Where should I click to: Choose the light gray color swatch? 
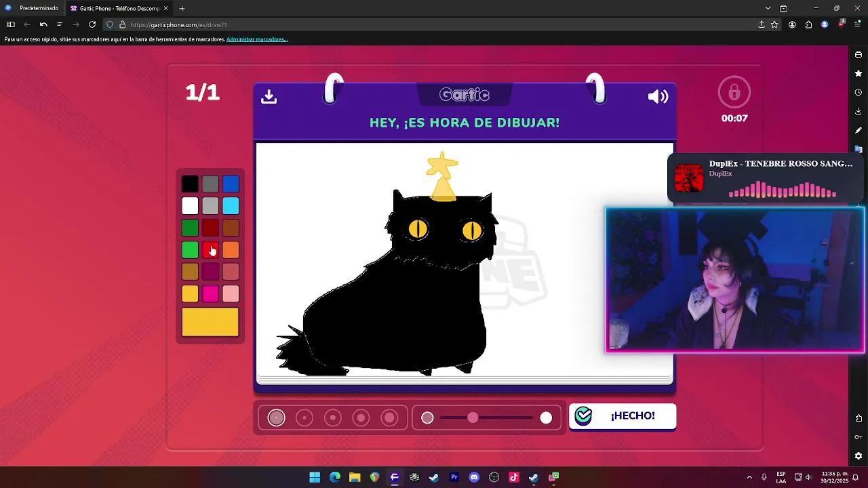pyautogui.click(x=210, y=206)
